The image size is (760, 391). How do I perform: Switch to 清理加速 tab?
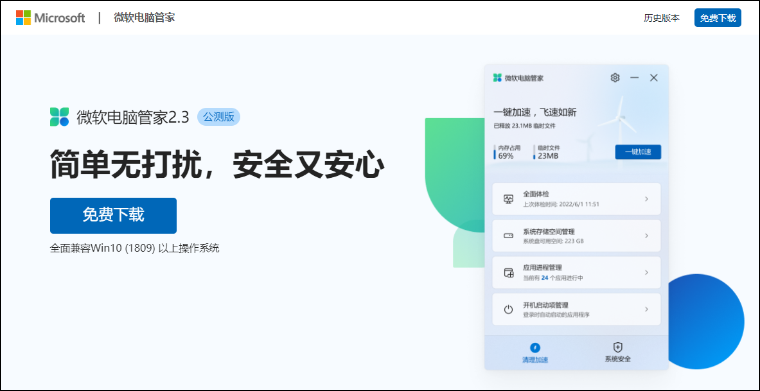tap(535, 353)
